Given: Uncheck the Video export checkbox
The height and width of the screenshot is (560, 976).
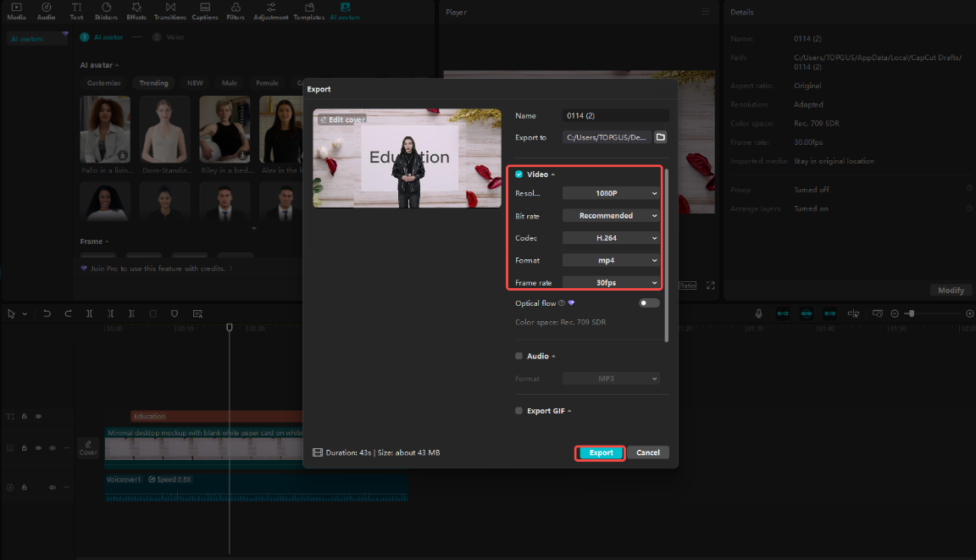Looking at the screenshot, I should click(x=518, y=175).
